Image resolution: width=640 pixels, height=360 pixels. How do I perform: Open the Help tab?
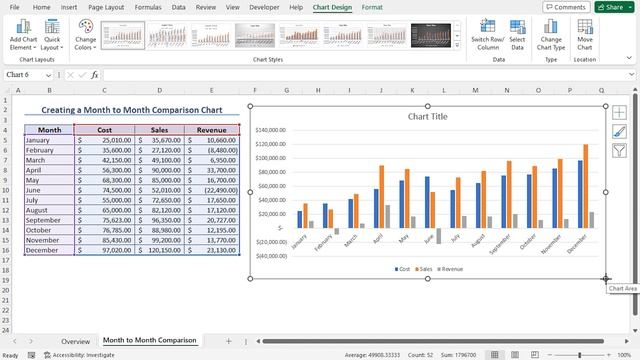coord(296,7)
